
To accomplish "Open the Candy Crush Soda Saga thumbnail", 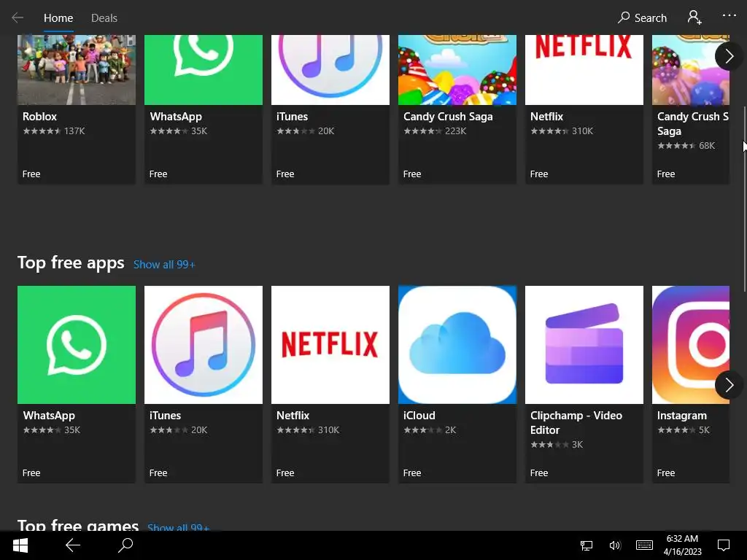I will 691,69.
